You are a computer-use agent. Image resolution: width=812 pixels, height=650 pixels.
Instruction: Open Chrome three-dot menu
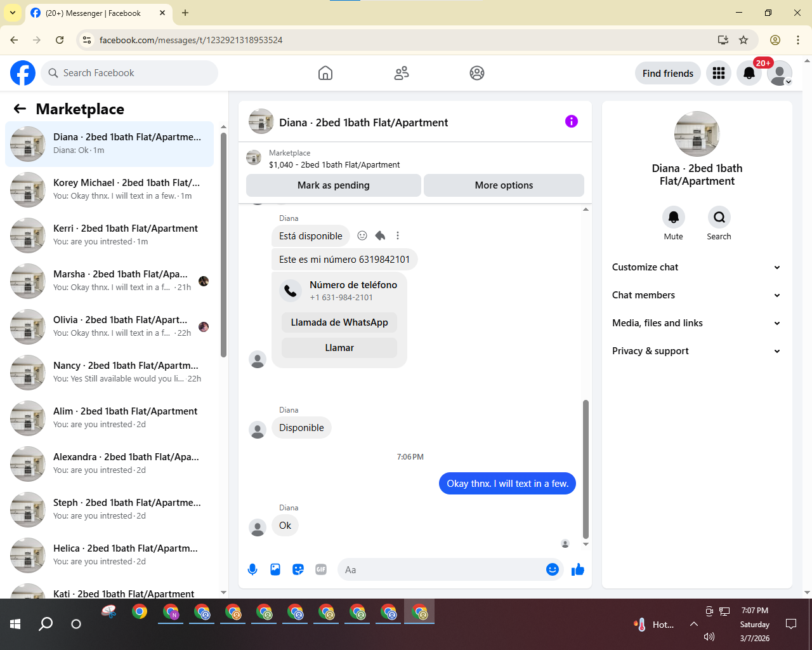pyautogui.click(x=798, y=40)
